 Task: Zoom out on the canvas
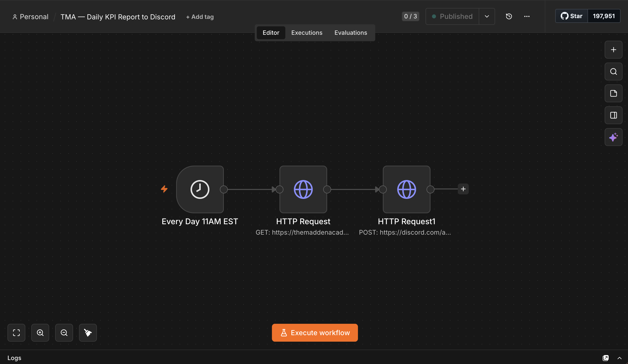(64, 333)
